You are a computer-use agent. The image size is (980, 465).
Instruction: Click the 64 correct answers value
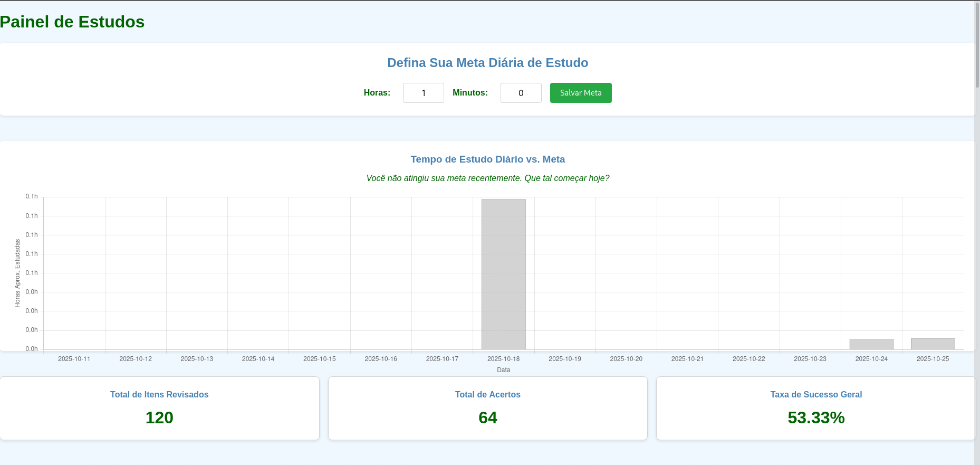click(487, 417)
